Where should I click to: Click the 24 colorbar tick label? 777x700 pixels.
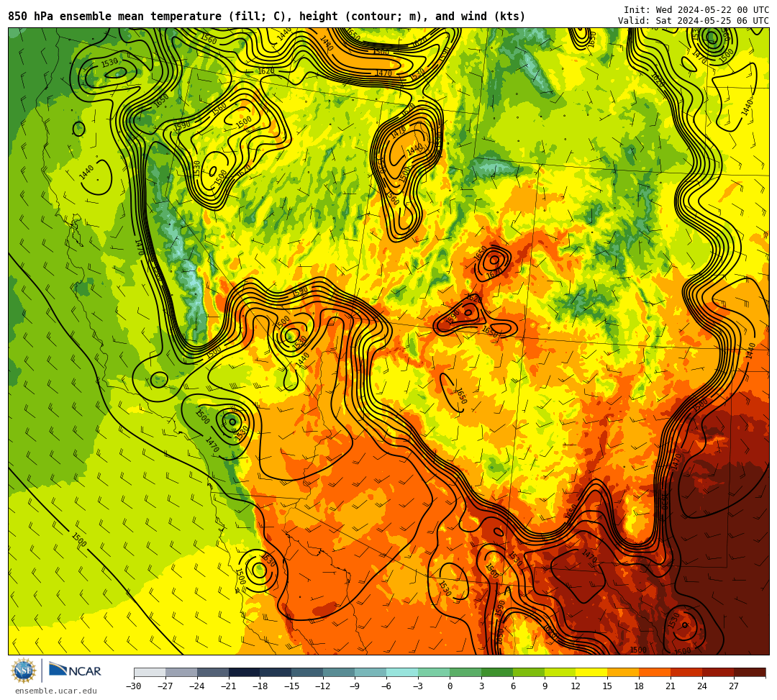[x=702, y=686]
